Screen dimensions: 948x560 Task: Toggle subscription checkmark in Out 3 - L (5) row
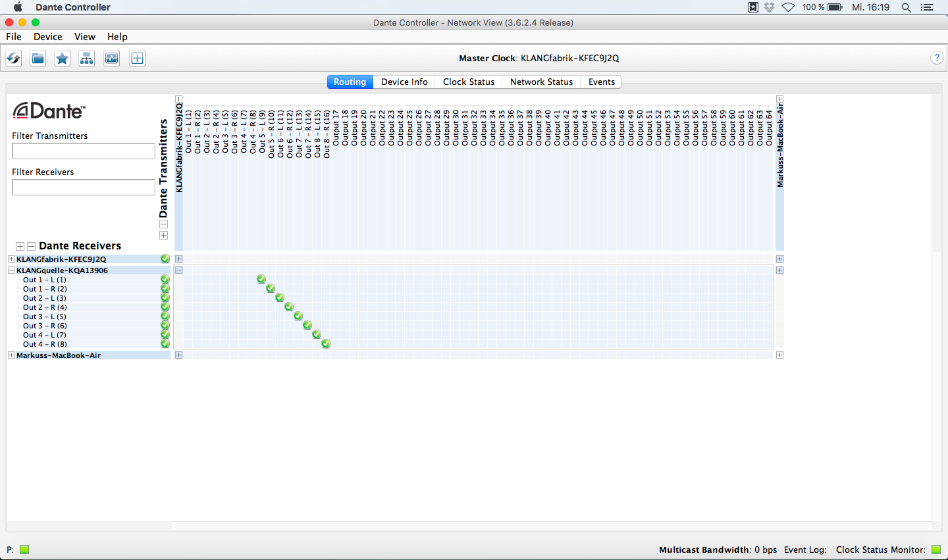point(298,316)
